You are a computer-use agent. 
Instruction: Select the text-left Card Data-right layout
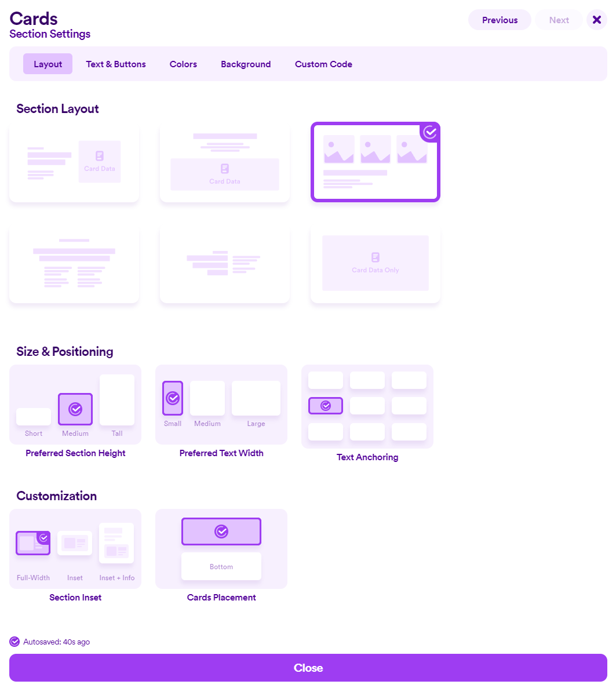pyautogui.click(x=74, y=162)
